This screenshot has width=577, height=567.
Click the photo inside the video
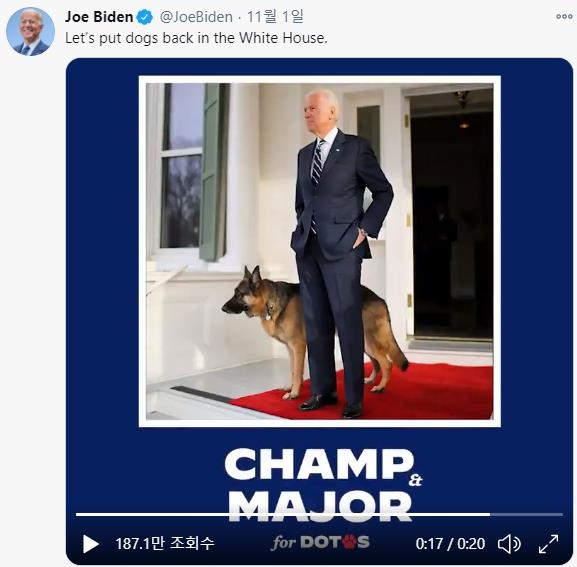319,251
